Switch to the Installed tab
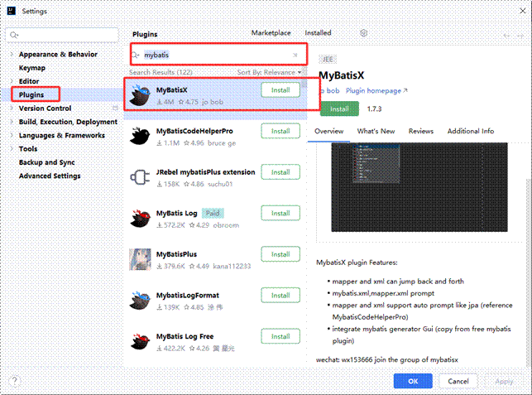 coord(318,33)
